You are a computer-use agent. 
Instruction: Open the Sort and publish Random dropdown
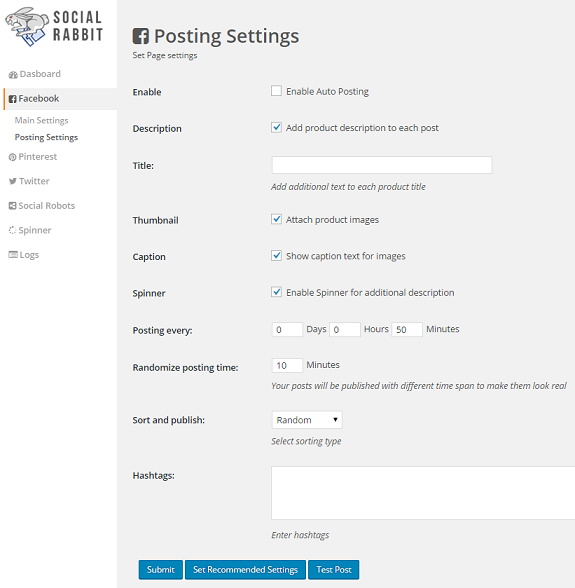point(307,420)
